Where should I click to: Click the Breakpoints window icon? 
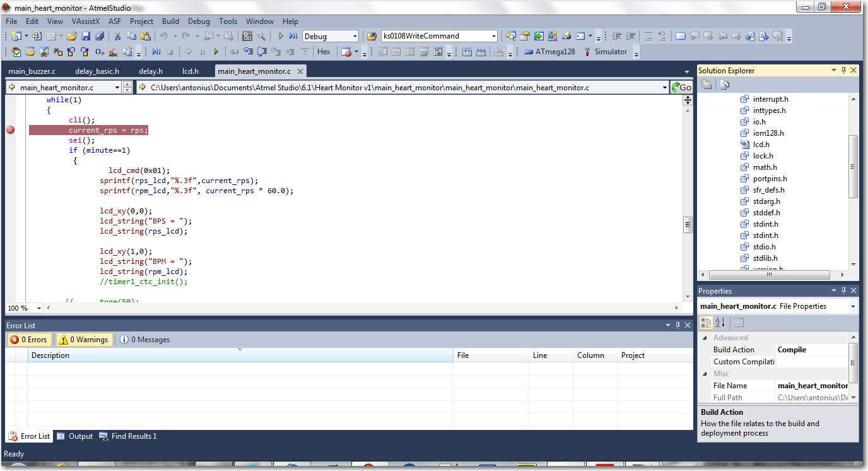tap(345, 52)
